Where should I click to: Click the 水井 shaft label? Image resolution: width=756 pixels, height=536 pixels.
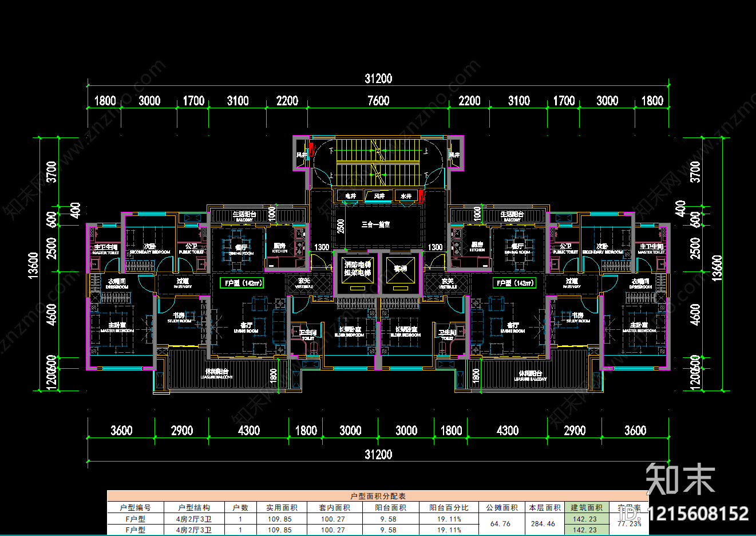(x=406, y=196)
